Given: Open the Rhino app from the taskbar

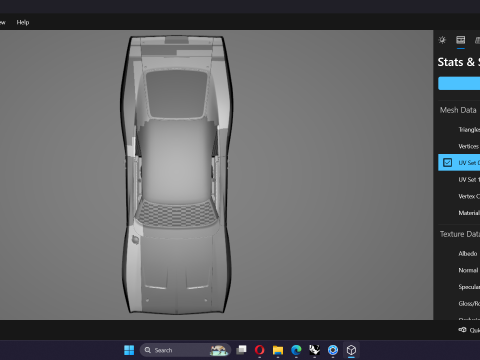Looking at the screenshot, I should click(x=314, y=350).
